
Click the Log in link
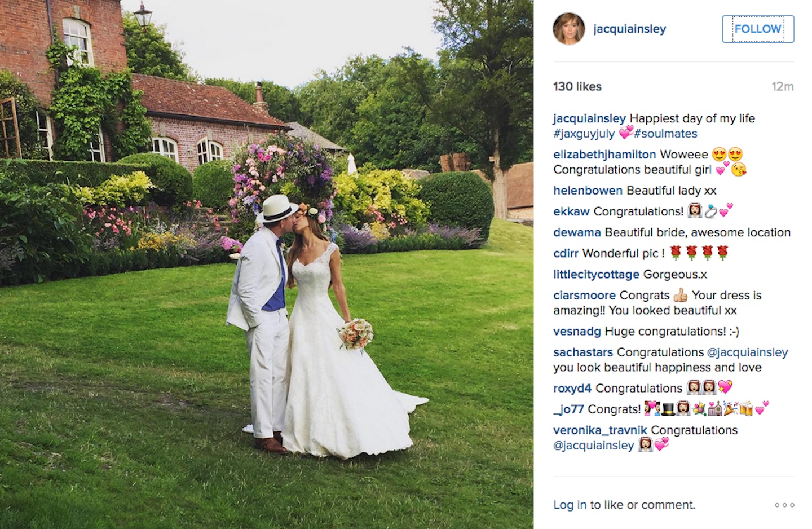[x=570, y=505]
